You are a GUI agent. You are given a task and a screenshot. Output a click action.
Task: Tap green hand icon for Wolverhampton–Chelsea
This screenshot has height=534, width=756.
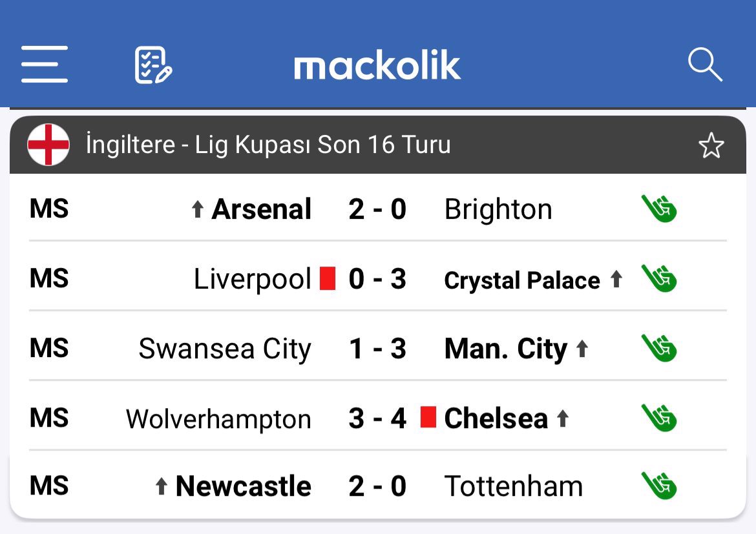(x=658, y=418)
